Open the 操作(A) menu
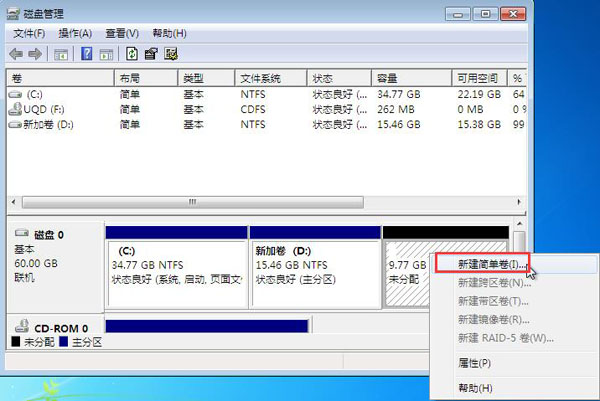The width and height of the screenshot is (600, 401). (x=75, y=34)
